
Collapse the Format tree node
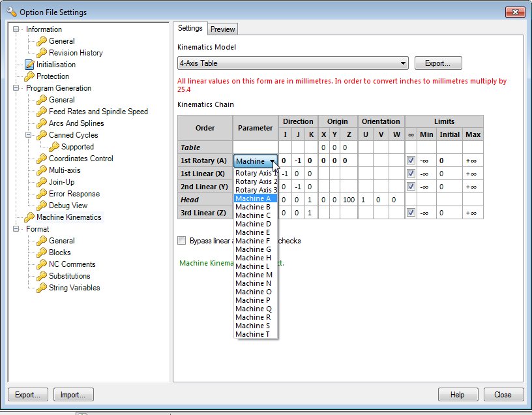click(x=16, y=229)
